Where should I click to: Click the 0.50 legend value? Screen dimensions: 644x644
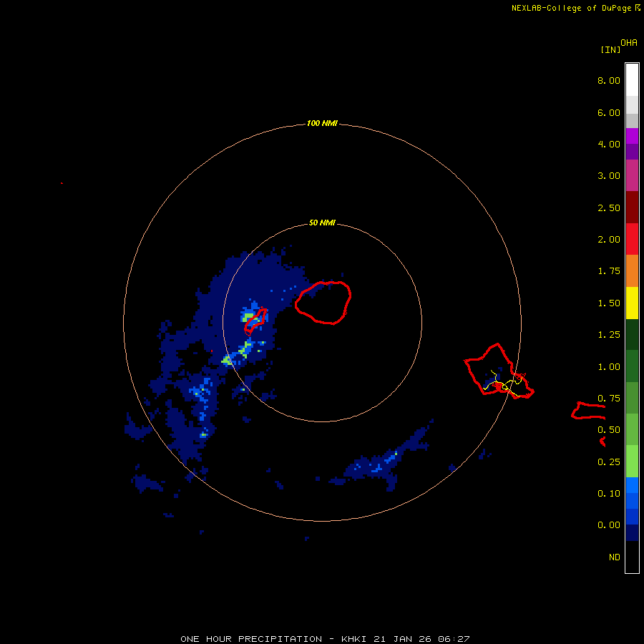(609, 430)
